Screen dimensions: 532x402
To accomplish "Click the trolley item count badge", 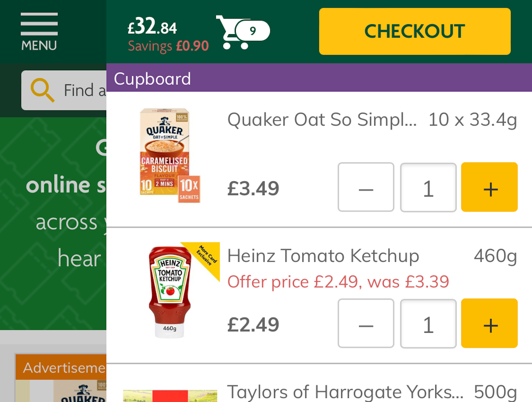I will pos(253,31).
